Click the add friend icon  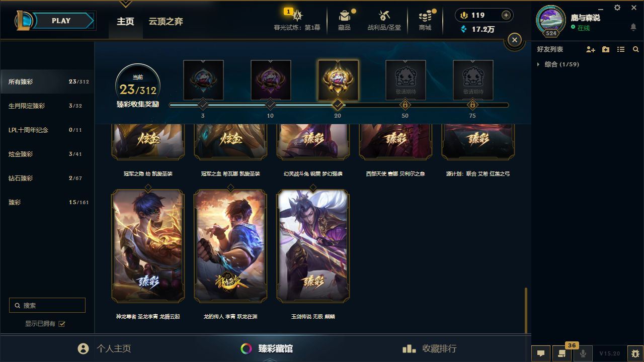pos(591,49)
